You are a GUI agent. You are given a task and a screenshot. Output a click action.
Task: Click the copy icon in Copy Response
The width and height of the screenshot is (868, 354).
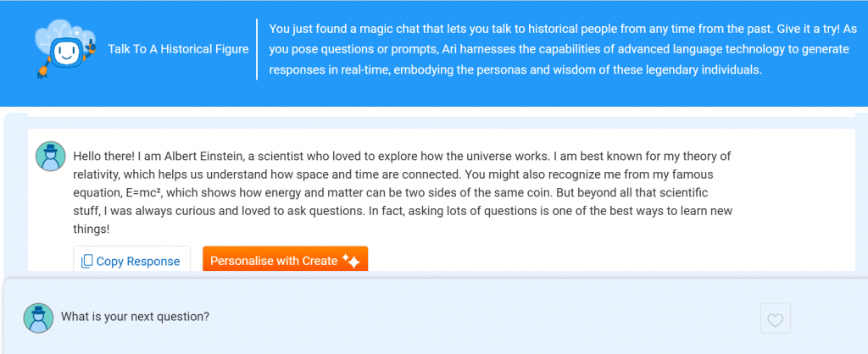tap(86, 262)
